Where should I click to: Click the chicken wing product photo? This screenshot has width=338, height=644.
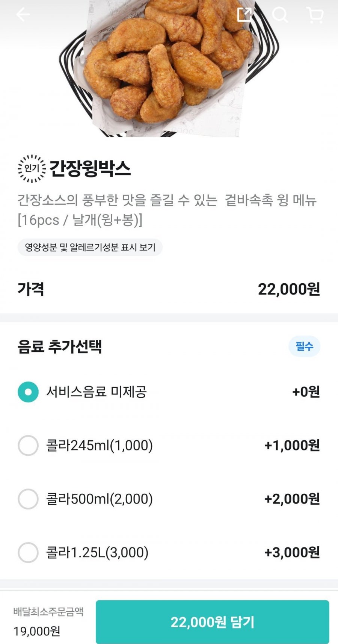(x=169, y=68)
